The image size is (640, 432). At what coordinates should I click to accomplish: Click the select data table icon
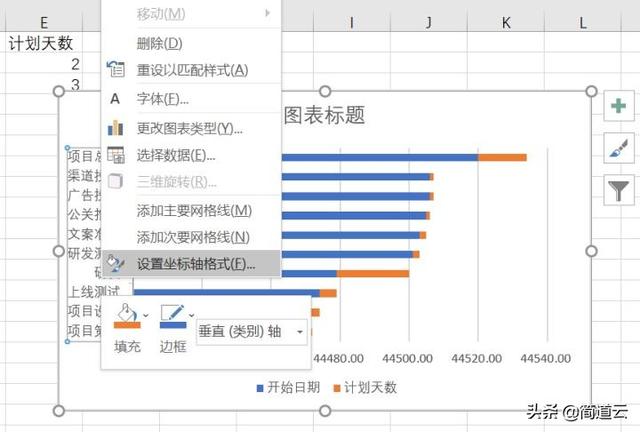click(x=116, y=155)
